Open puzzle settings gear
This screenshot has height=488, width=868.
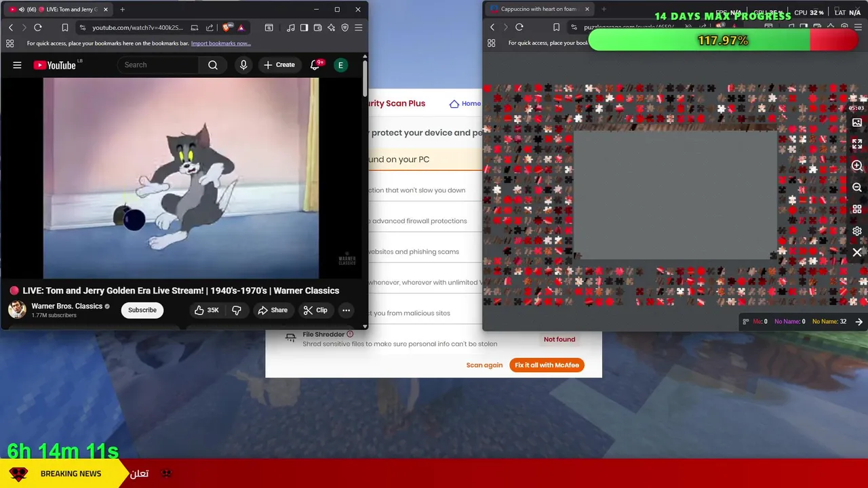click(x=857, y=231)
